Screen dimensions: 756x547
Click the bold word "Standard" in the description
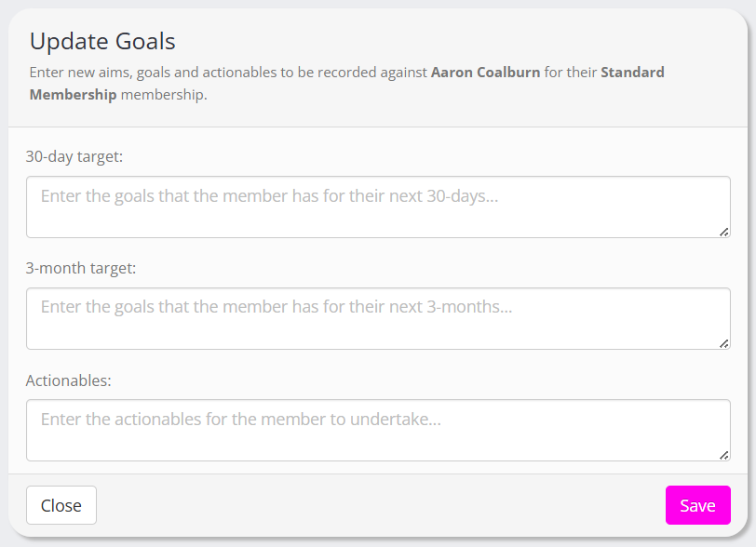click(632, 72)
